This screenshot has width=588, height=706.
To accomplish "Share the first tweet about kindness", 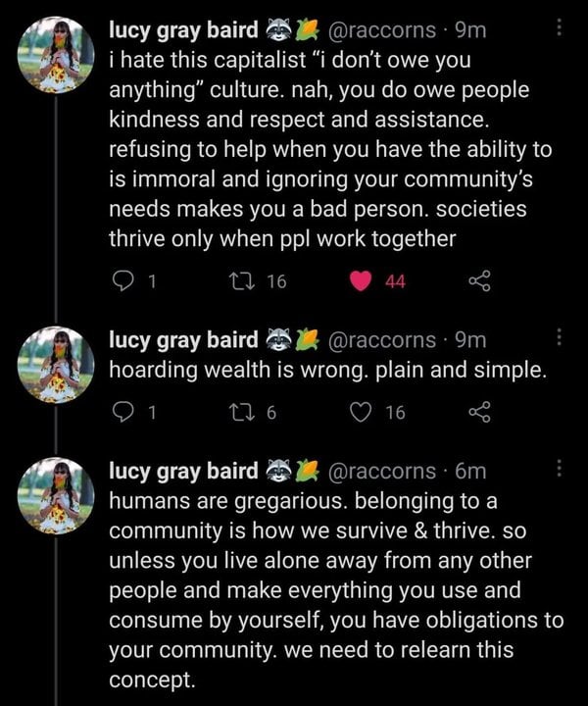I will (479, 282).
